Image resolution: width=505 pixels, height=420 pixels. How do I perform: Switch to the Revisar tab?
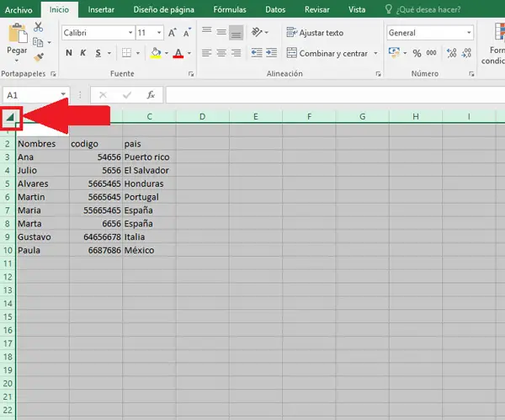click(317, 10)
